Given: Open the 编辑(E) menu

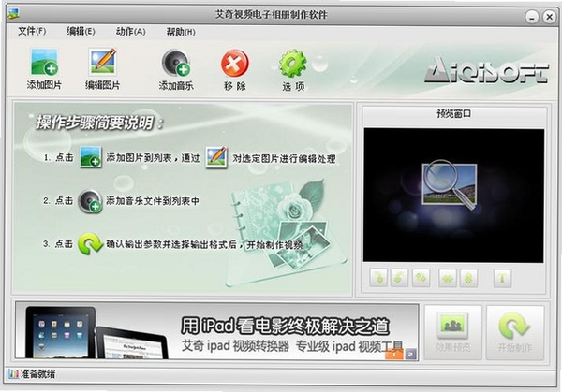Looking at the screenshot, I should click(x=81, y=32).
